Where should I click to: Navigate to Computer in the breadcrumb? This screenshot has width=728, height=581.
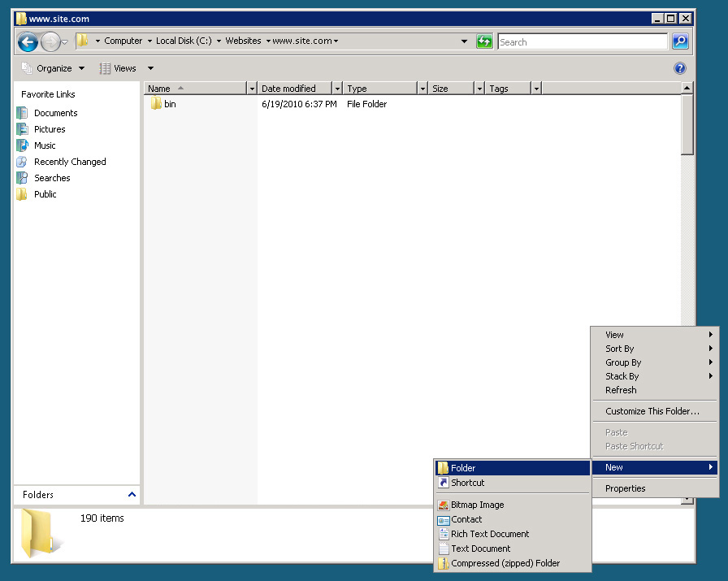coord(123,41)
